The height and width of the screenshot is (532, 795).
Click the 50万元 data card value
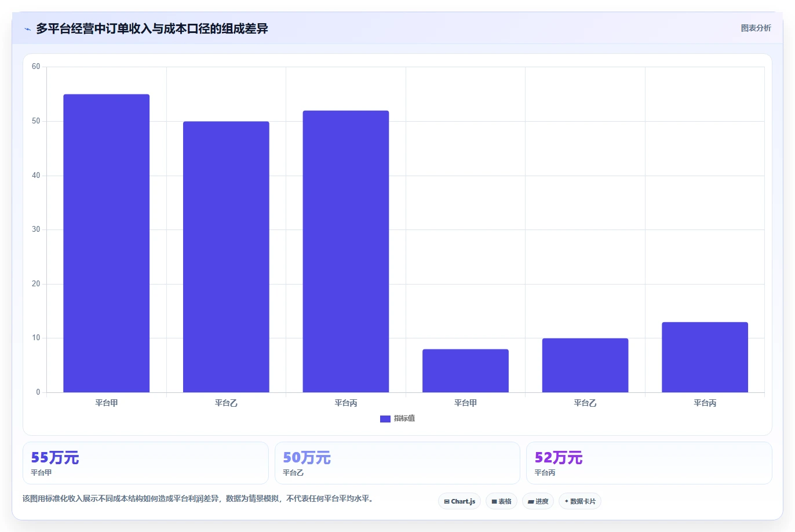pyautogui.click(x=307, y=458)
